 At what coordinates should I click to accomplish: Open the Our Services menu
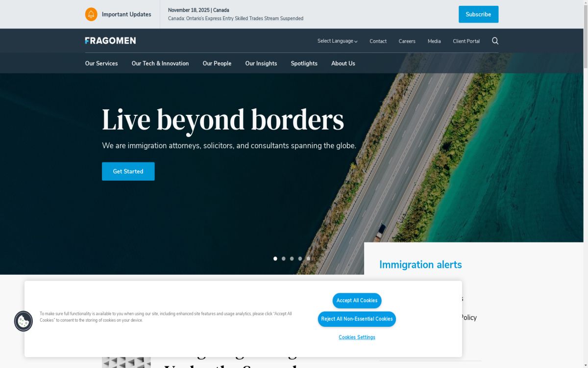coord(101,63)
